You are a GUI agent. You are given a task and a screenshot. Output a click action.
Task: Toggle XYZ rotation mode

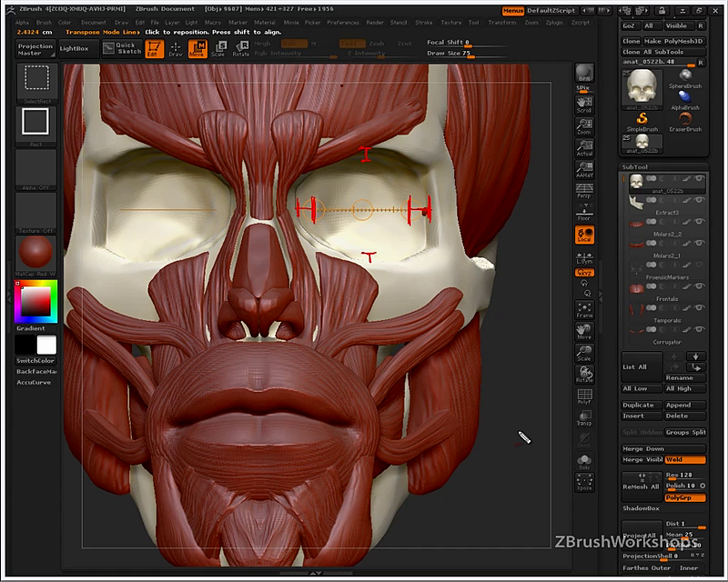tap(584, 273)
